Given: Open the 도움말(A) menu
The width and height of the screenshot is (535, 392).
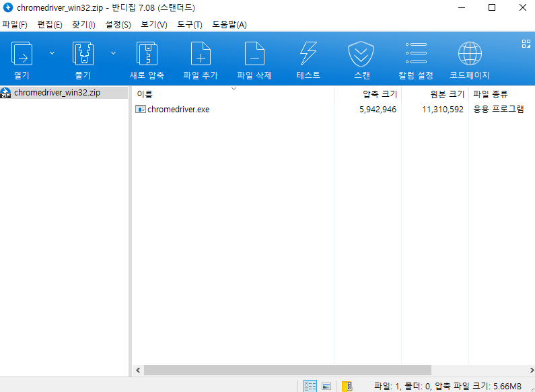Looking at the screenshot, I should click(229, 25).
